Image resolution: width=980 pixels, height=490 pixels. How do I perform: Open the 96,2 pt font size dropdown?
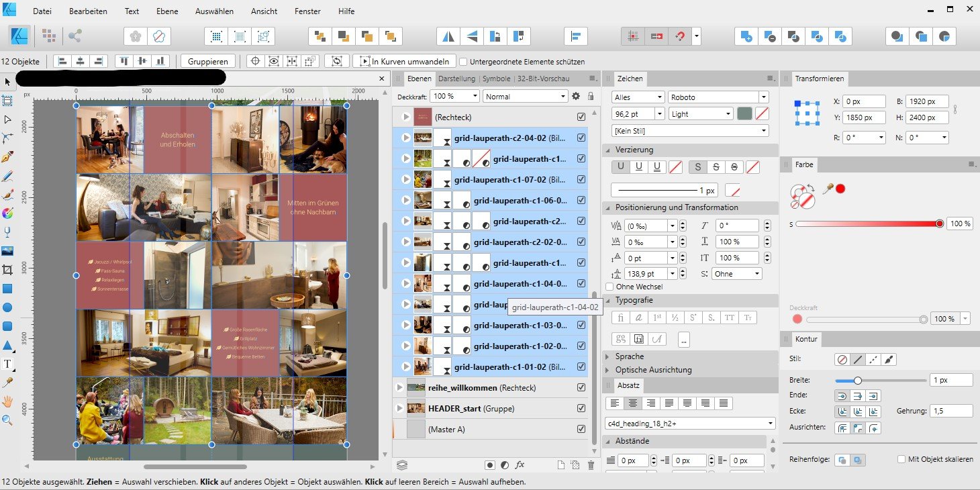point(660,114)
